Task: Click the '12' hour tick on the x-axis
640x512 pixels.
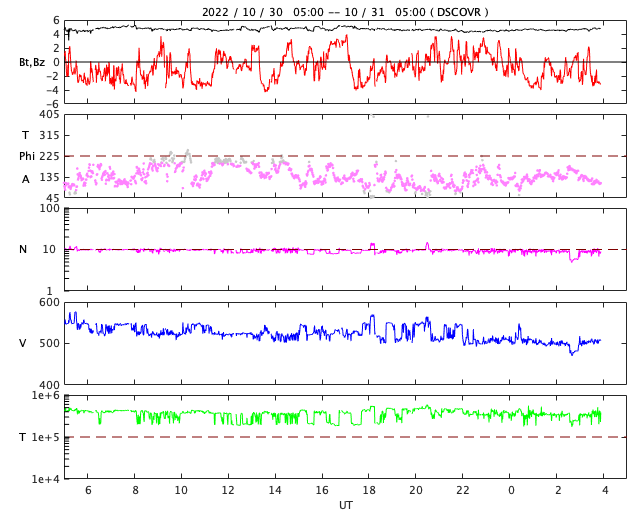Action: point(228,490)
